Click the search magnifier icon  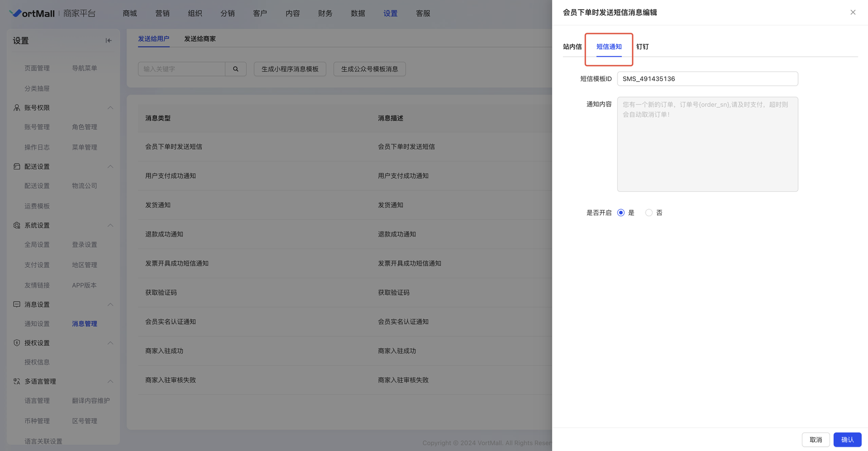coord(235,69)
